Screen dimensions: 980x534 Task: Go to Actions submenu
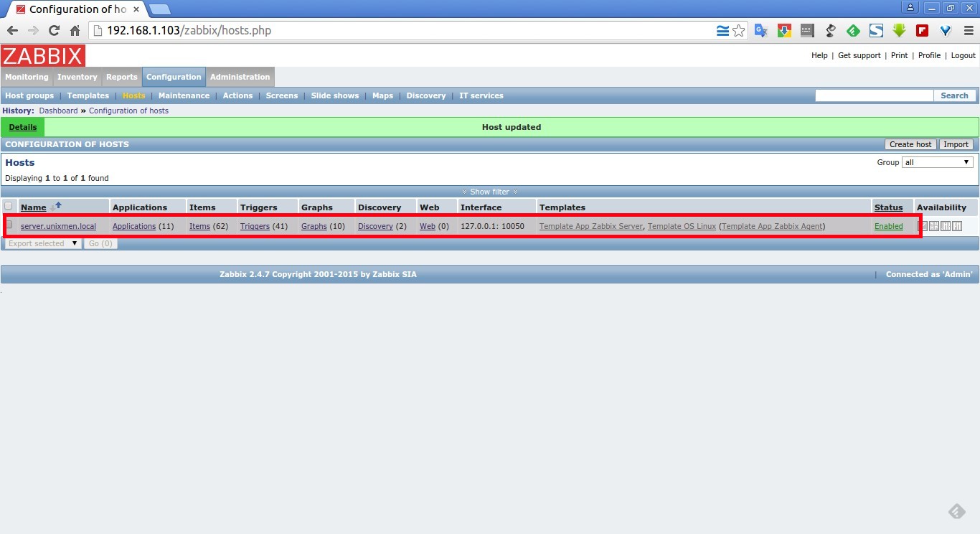tap(237, 95)
